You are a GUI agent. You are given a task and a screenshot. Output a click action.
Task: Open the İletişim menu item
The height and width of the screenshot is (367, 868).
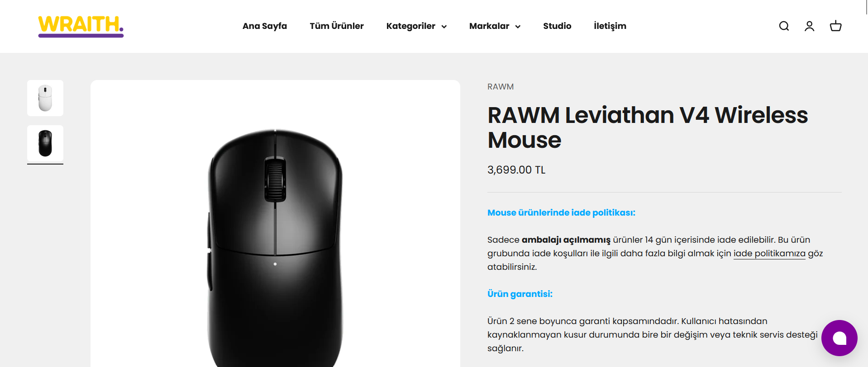pos(610,26)
